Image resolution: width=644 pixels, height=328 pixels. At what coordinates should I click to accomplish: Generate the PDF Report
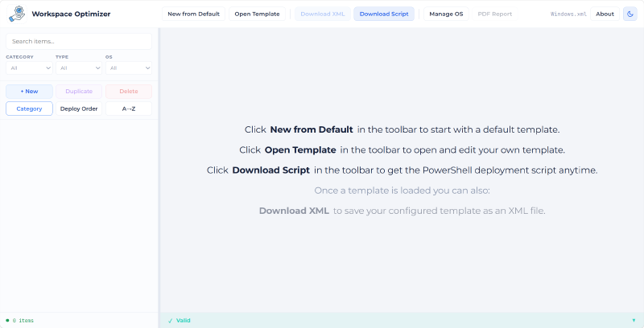tap(495, 14)
